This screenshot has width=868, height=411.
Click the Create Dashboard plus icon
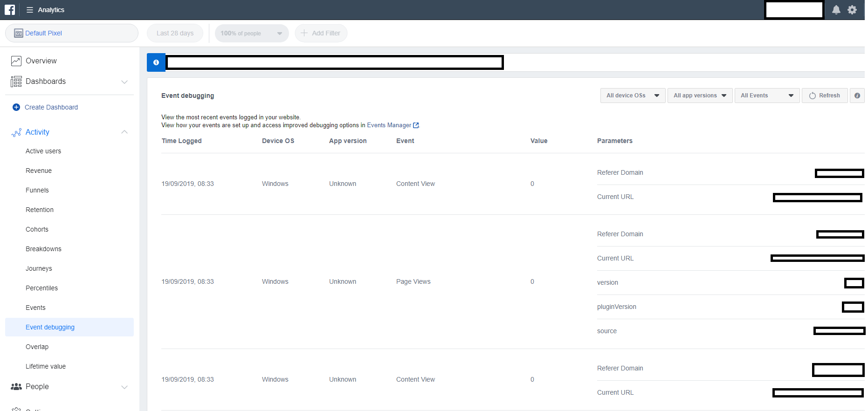click(16, 107)
